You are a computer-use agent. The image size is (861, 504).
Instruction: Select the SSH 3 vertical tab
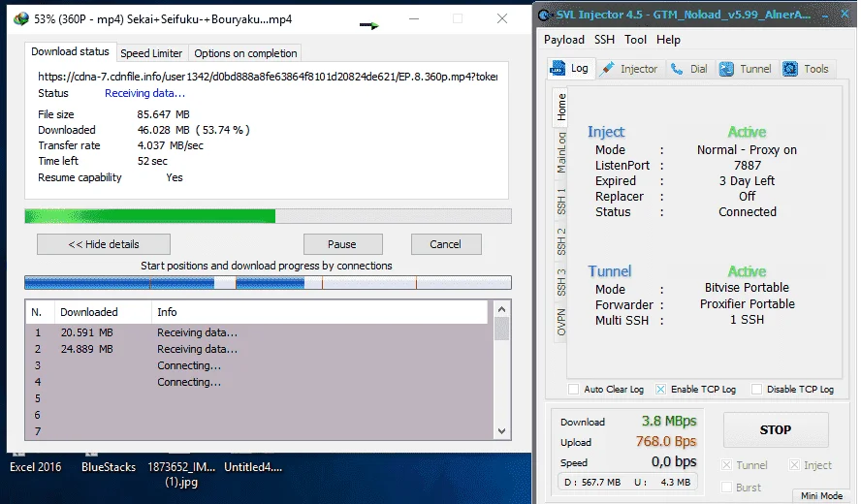(560, 282)
